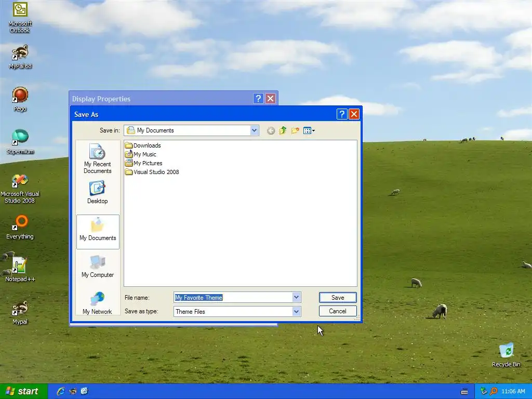532x399 pixels.
Task: Go to My Recent Documents place
Action: coord(97,158)
